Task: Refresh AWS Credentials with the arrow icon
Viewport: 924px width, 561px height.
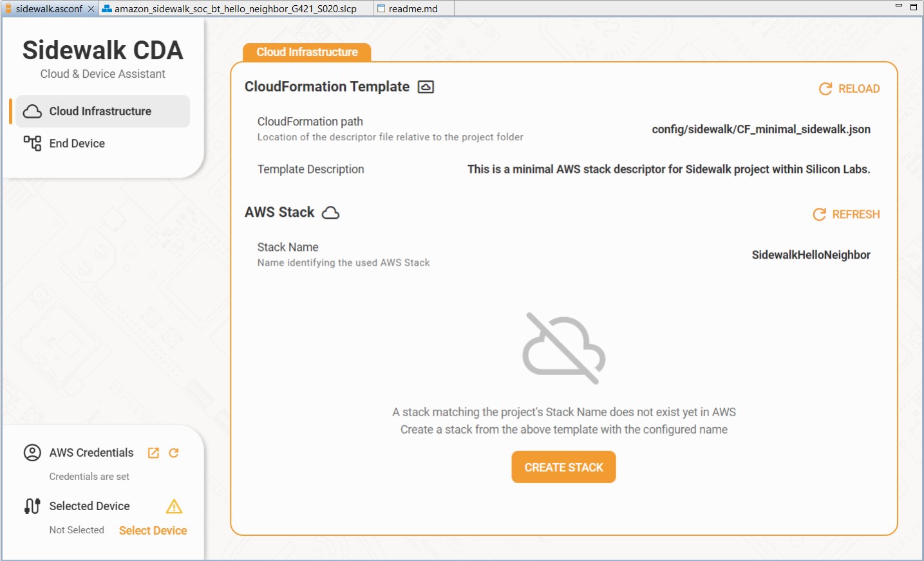Action: (x=173, y=453)
